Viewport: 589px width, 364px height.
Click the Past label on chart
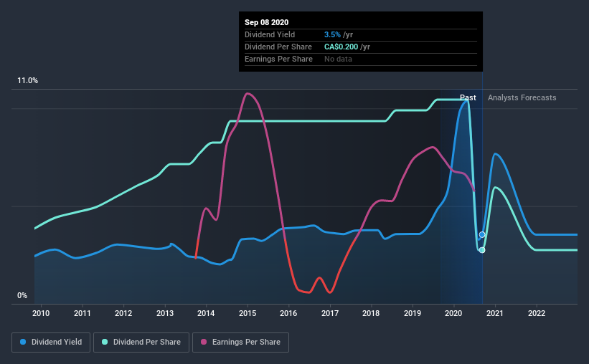pos(468,97)
